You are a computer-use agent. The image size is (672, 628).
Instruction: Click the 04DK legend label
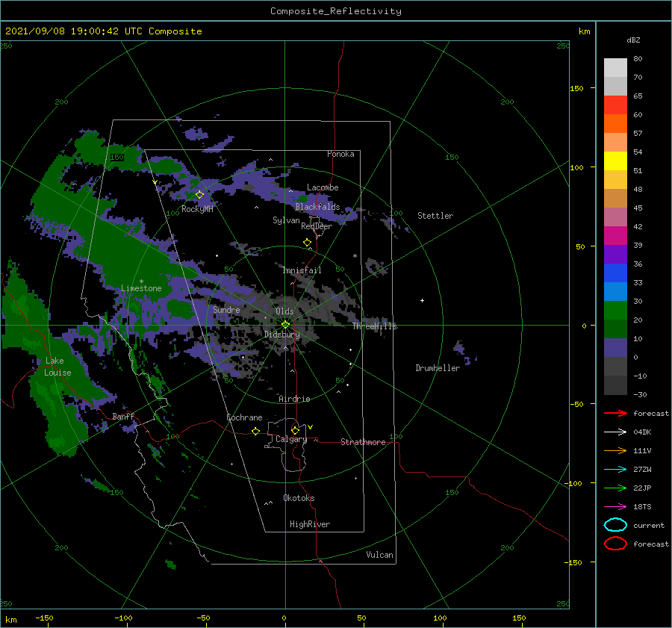coord(642,432)
